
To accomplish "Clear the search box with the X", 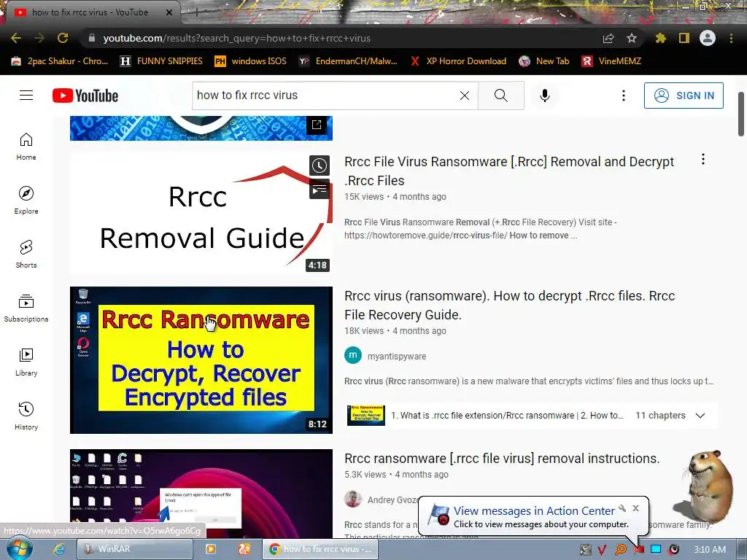I will point(465,96).
